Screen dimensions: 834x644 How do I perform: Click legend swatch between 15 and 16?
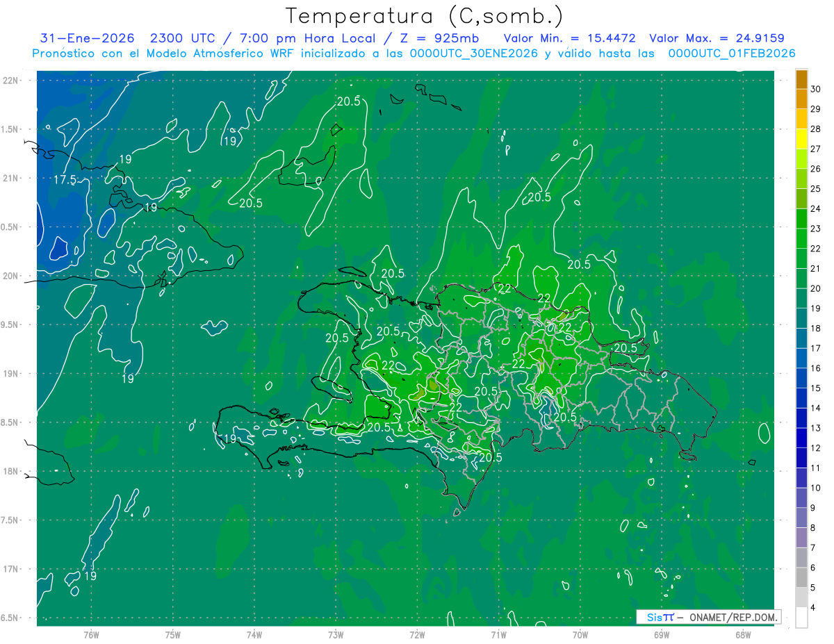[x=801, y=379]
